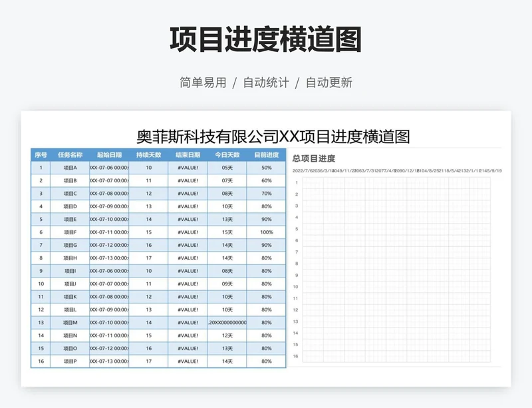Click the 自动统计 subtitle text
Image resolution: width=532 pixels, height=408 pixels.
coord(266,83)
